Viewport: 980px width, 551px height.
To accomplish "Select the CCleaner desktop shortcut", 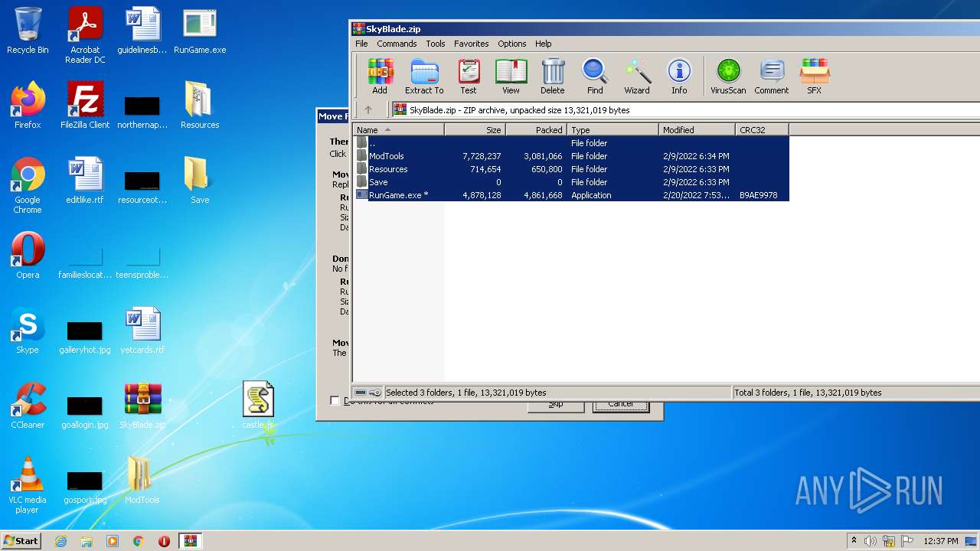I will pos(28,406).
